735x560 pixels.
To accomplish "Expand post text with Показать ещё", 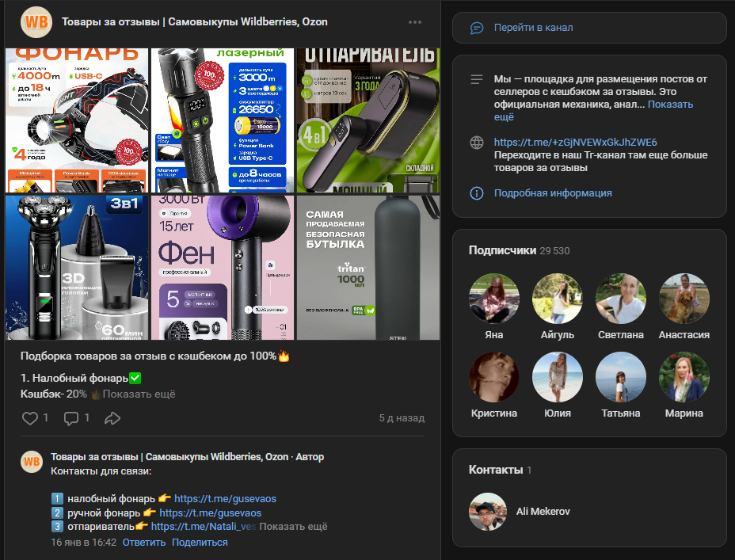I will point(139,394).
